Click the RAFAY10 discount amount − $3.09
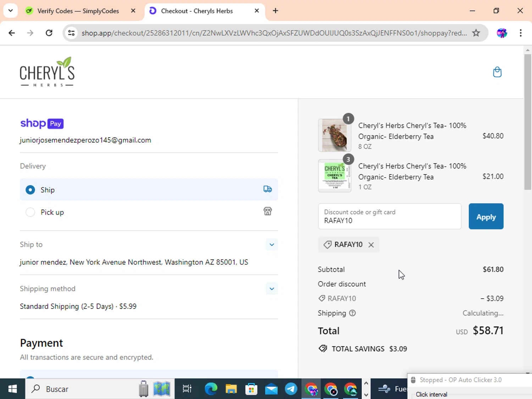 tap(492, 298)
